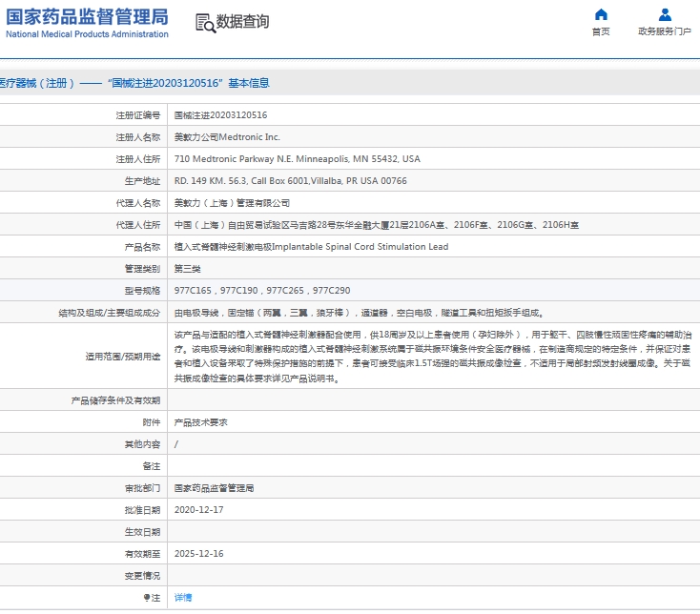Viewport: 700px width, 614px height.
Task: Click the 产品名称 label
Action: coord(142,247)
